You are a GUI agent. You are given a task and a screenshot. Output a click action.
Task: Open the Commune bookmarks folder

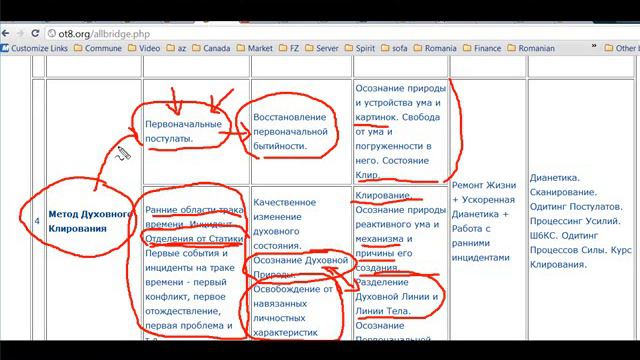[x=98, y=48]
